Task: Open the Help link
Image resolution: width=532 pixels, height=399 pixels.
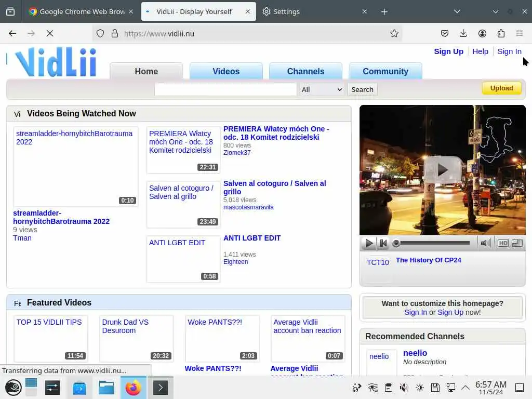Action: point(480,51)
